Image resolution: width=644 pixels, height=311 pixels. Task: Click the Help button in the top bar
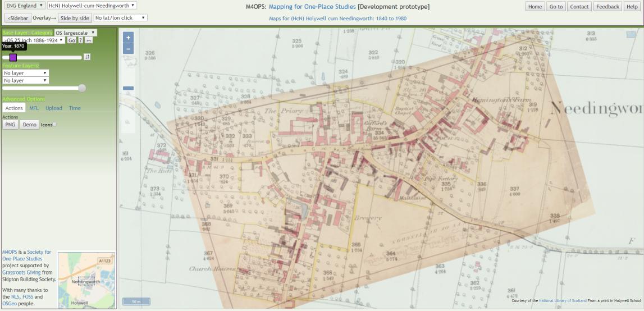632,7
